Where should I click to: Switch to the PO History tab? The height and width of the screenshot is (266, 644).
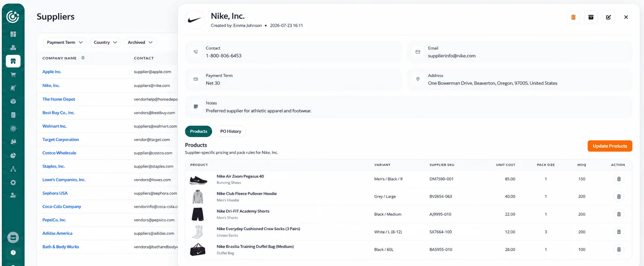click(x=230, y=131)
